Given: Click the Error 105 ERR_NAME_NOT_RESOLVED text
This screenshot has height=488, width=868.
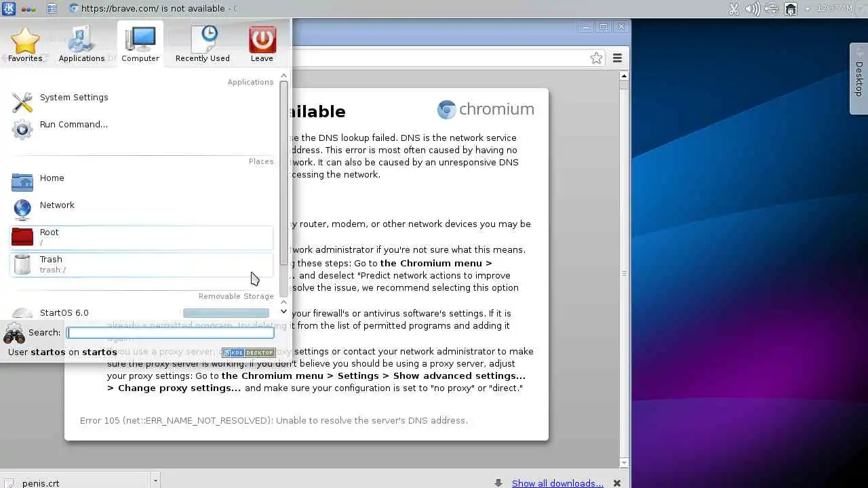Looking at the screenshot, I should click(274, 420).
